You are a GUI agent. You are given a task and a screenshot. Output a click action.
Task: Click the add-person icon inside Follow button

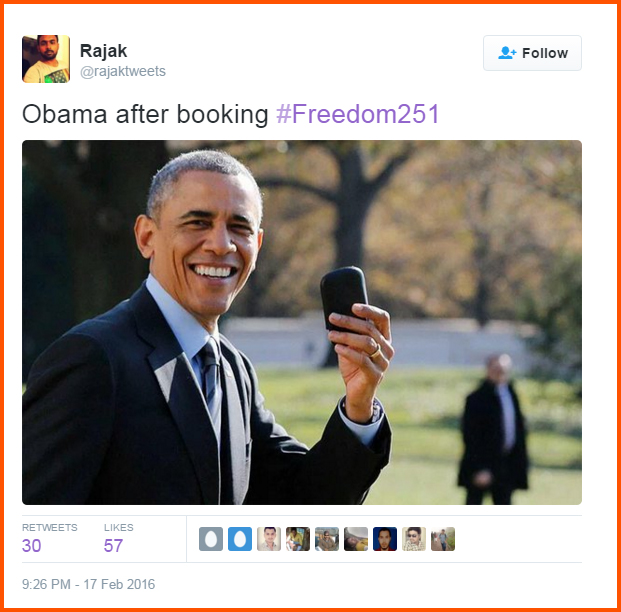[507, 53]
